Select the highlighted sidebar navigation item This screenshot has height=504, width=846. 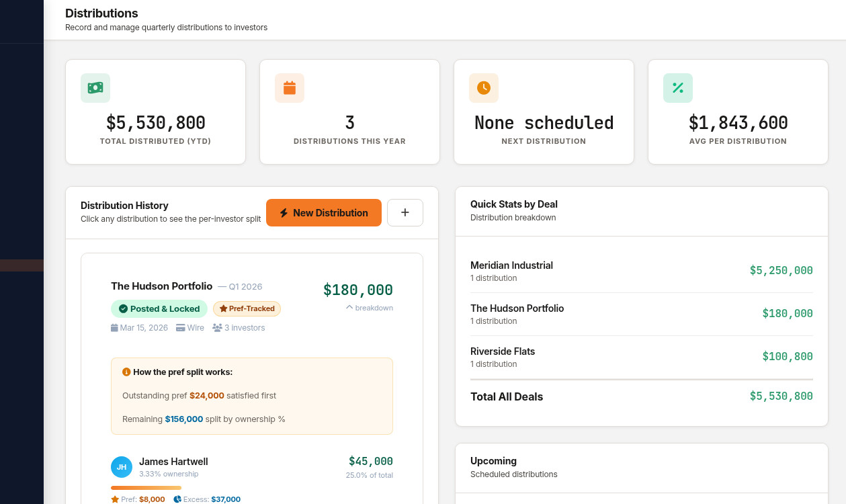pyautogui.click(x=22, y=265)
